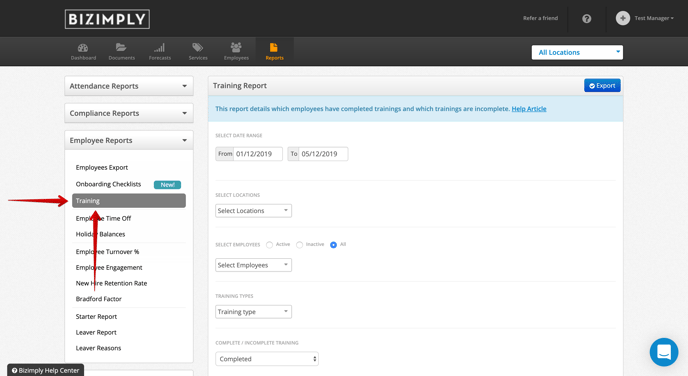Select the Inactive employees radio button
Viewport: 688px width, 376px height.
299,245
